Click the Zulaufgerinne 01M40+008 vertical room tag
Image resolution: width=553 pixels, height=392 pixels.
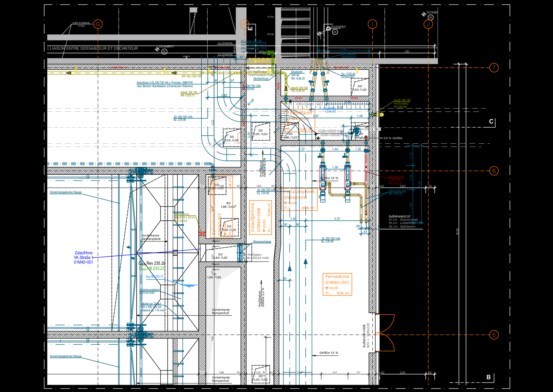[260, 217]
